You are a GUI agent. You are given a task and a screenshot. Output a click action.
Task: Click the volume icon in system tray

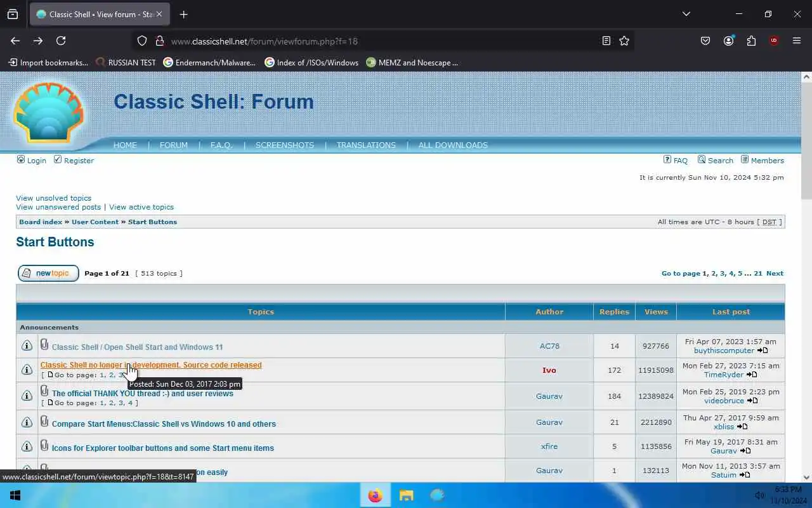[759, 495]
